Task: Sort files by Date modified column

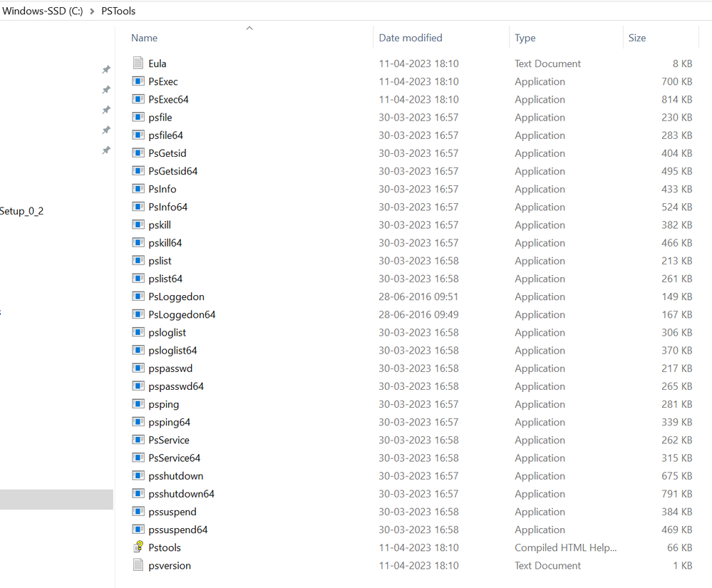Action: coord(411,38)
